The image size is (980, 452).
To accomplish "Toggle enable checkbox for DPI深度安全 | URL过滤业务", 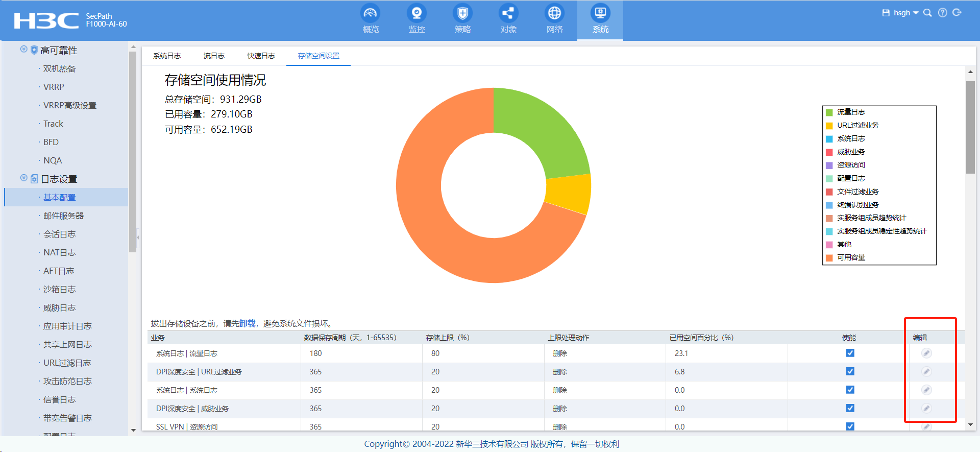I will [x=850, y=371].
